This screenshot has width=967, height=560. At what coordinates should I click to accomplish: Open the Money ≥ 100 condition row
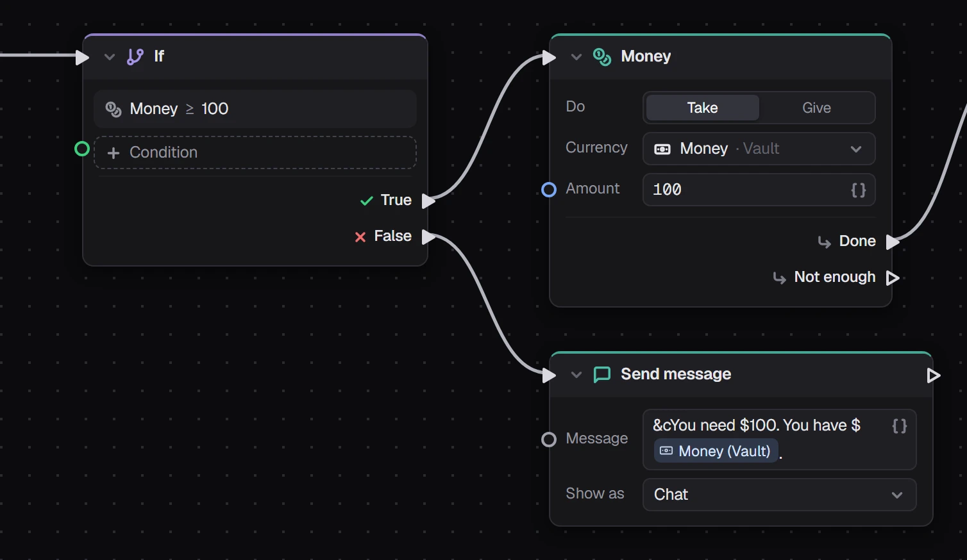[x=255, y=109]
